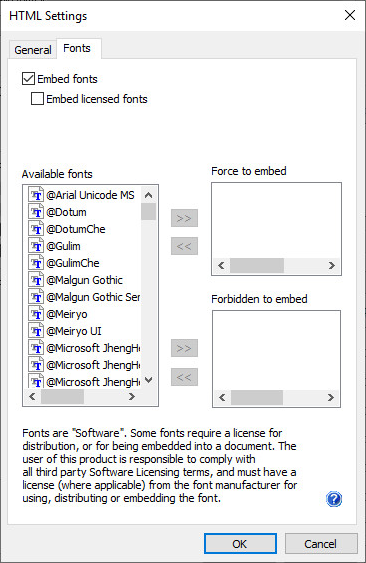This screenshot has height=563, width=366.
Task: Click the Cancel button
Action: coord(320,544)
